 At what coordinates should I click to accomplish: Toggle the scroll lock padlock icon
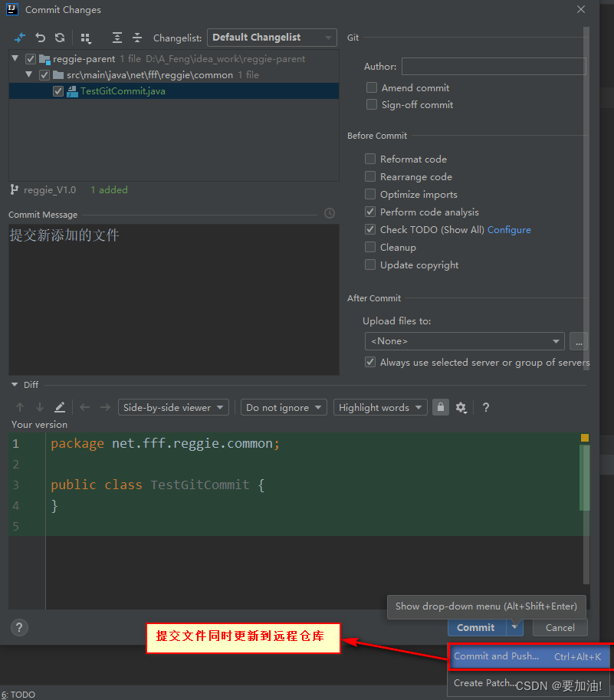441,407
